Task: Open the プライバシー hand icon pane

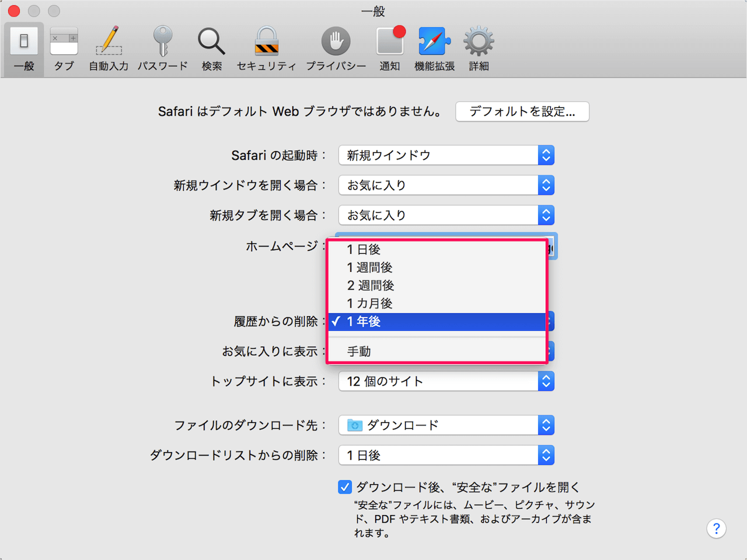Action: [x=336, y=50]
